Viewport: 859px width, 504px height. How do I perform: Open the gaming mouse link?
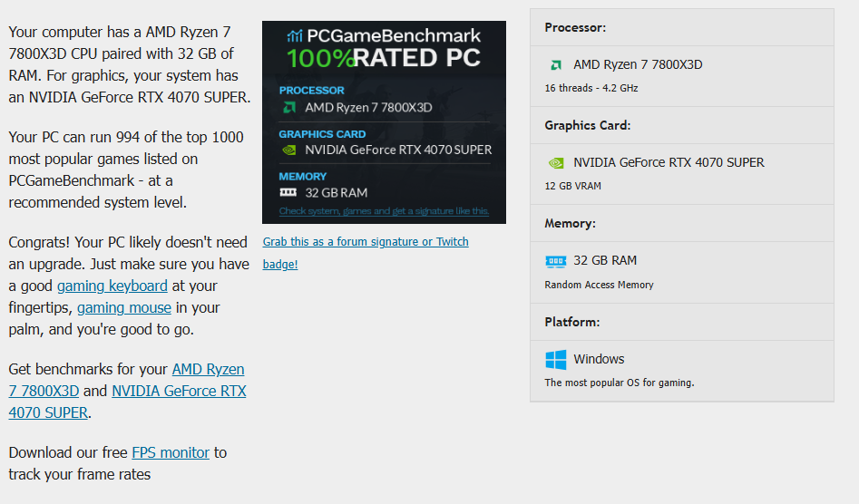click(123, 307)
